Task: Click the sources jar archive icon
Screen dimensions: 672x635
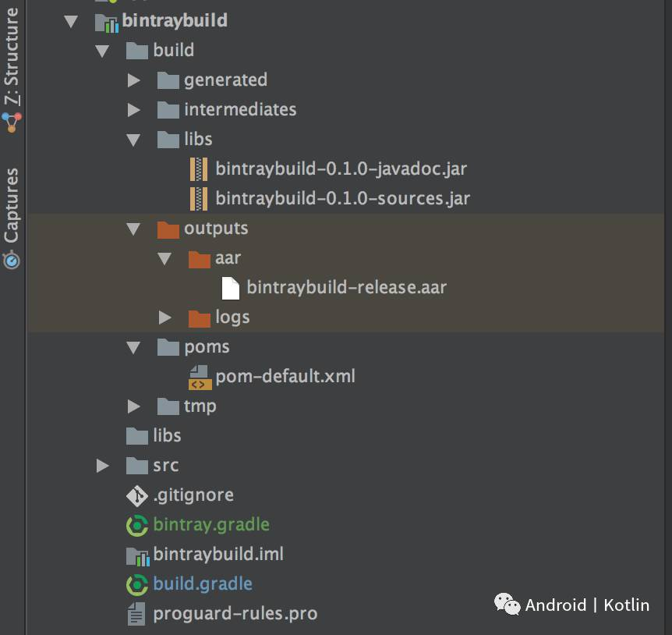Action: (200, 198)
